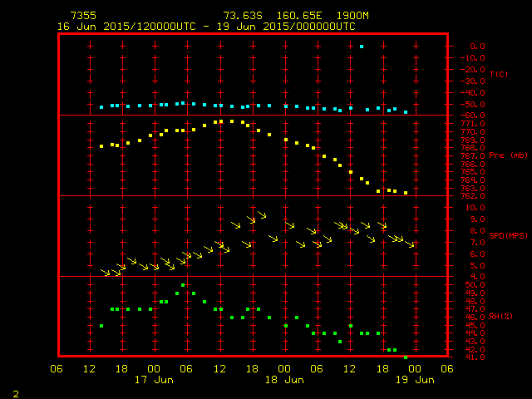The image size is (532, 399).
Task: Click the 41.0 humidity tick value
Action: tap(475, 357)
